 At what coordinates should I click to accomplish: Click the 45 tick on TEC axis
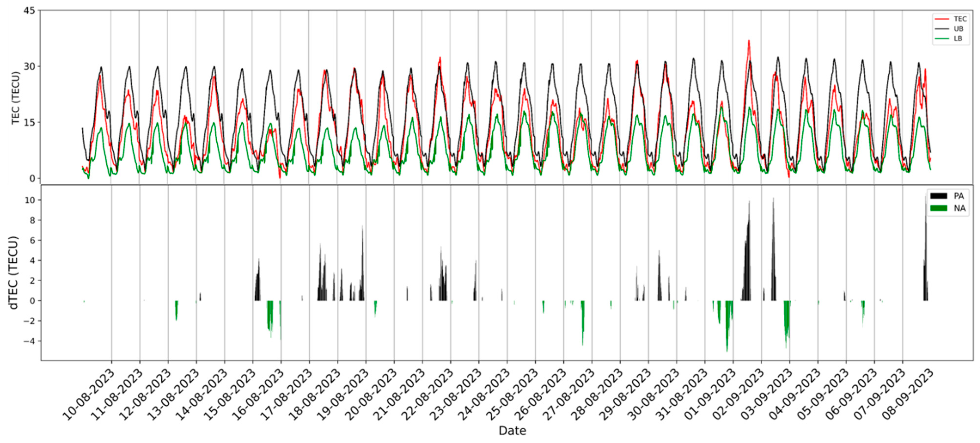click(x=29, y=11)
